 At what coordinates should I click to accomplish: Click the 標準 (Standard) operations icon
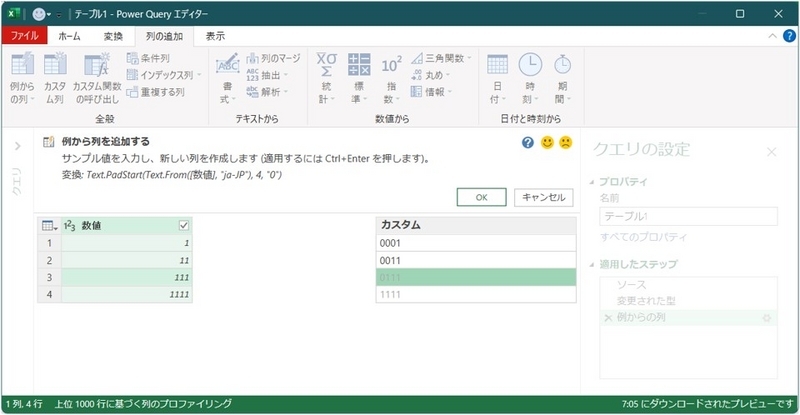coord(359,65)
